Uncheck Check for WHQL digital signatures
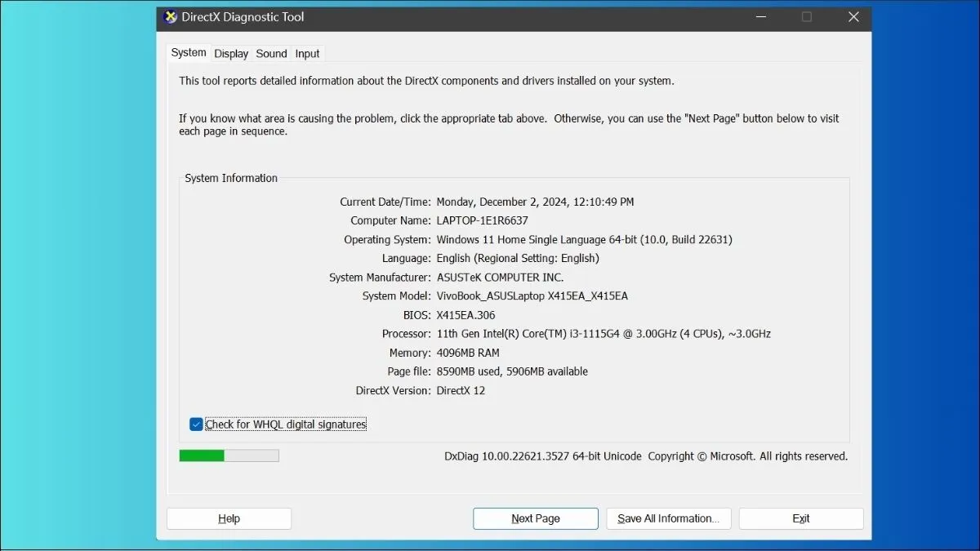 196,424
